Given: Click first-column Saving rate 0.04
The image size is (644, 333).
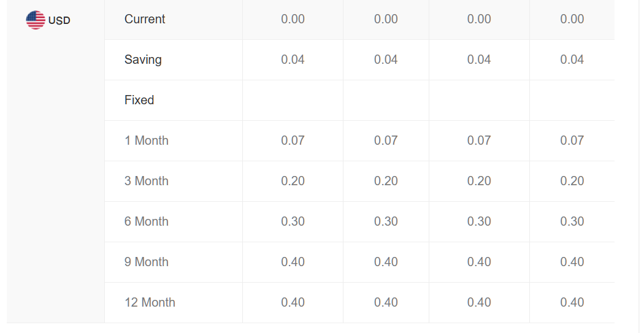Looking at the screenshot, I should [x=293, y=59].
